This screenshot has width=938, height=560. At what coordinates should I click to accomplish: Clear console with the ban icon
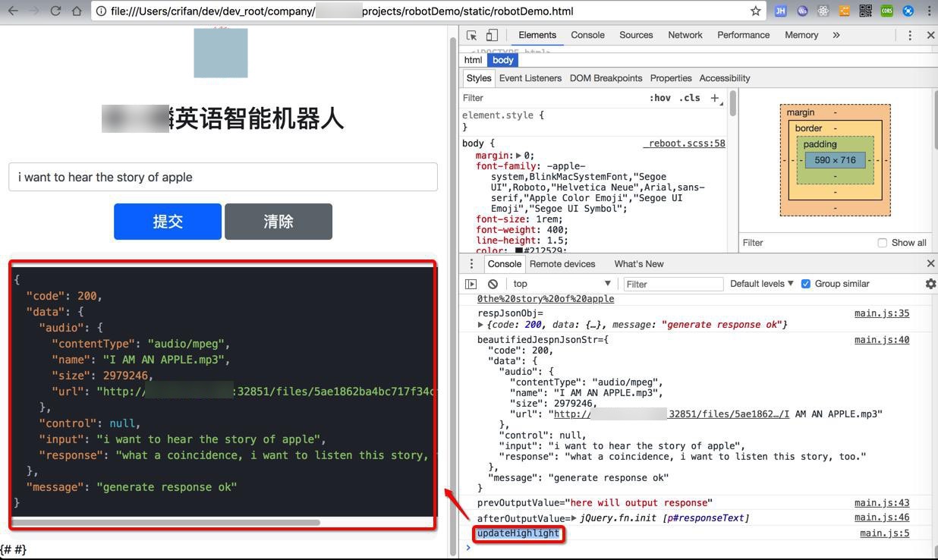tap(493, 284)
